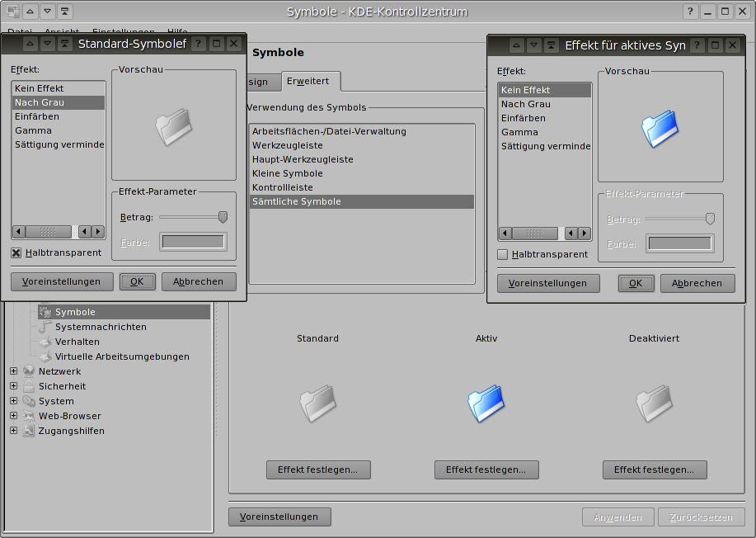The height and width of the screenshot is (538, 756).
Task: Click Farbe color field in Standard-Symboleffekt dialog
Action: (193, 242)
